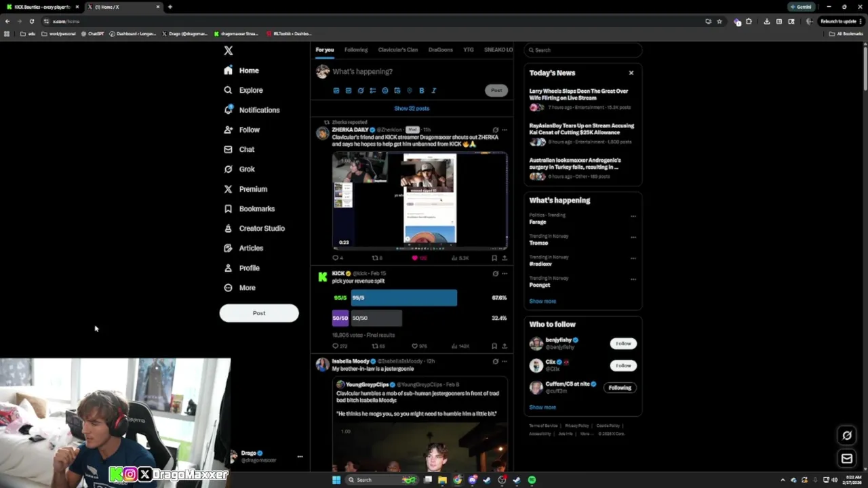Click the What's happening text box
This screenshot has width=868, height=488.
[362, 71]
